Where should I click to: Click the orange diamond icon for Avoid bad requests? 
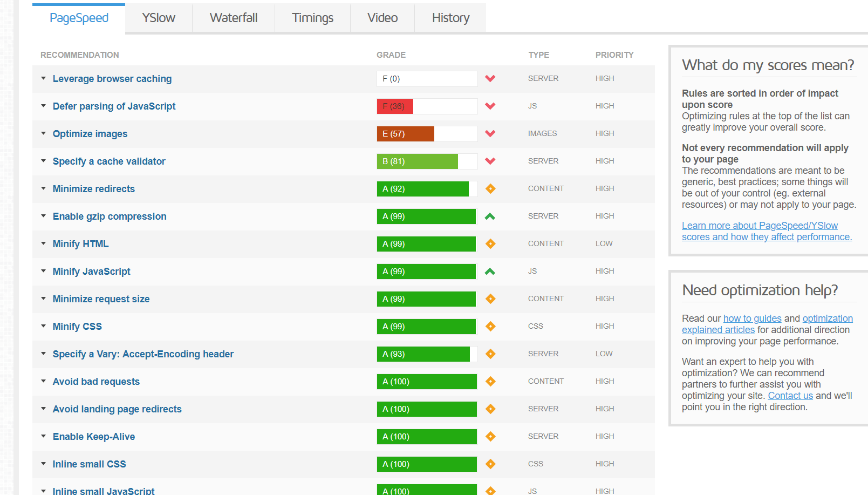click(x=490, y=381)
